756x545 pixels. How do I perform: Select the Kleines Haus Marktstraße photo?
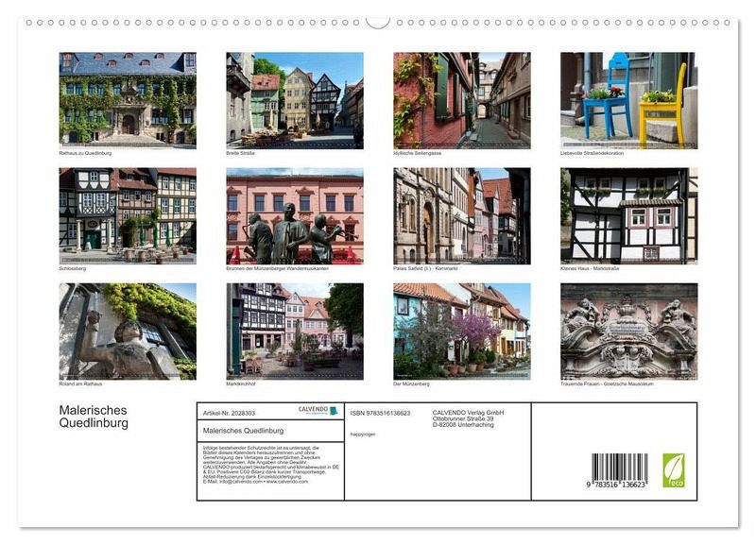(x=628, y=215)
